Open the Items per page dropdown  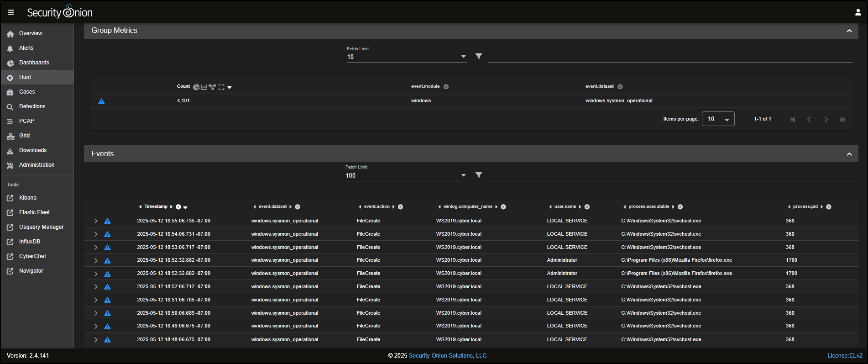coord(718,119)
